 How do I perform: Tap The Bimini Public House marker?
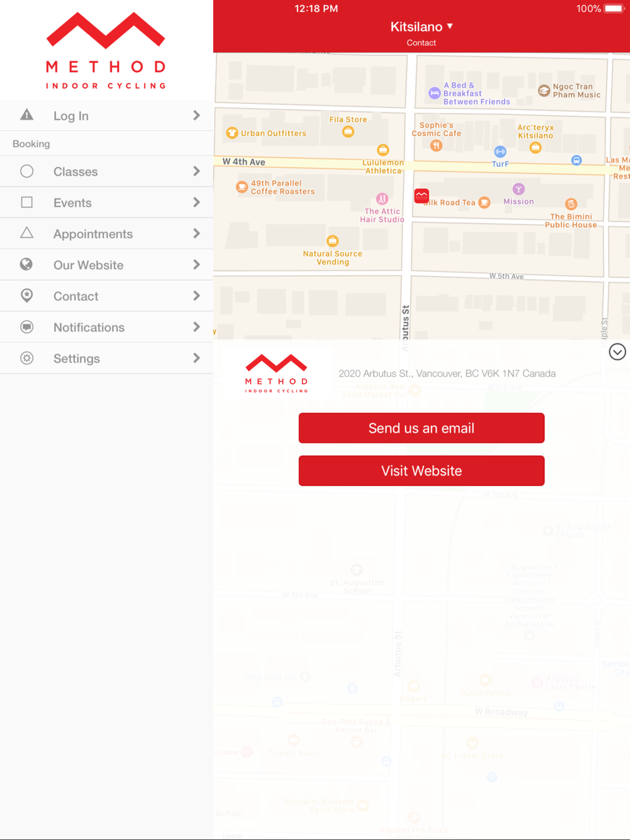point(571,204)
